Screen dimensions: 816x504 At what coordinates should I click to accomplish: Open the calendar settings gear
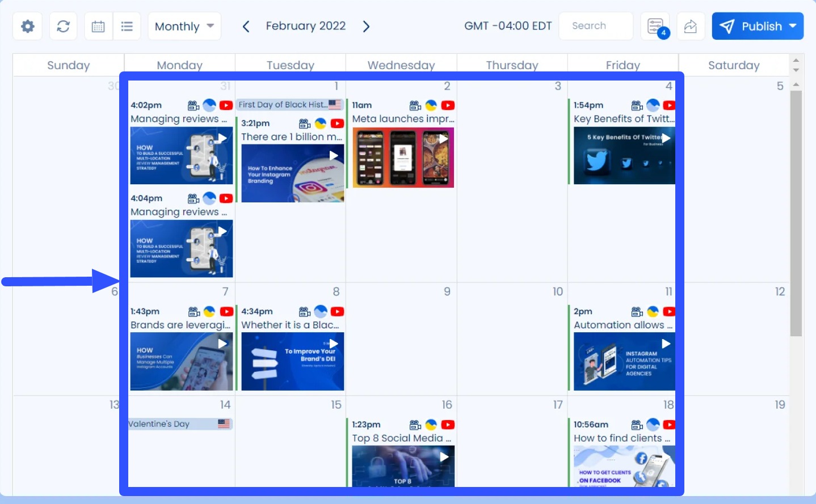tap(27, 26)
